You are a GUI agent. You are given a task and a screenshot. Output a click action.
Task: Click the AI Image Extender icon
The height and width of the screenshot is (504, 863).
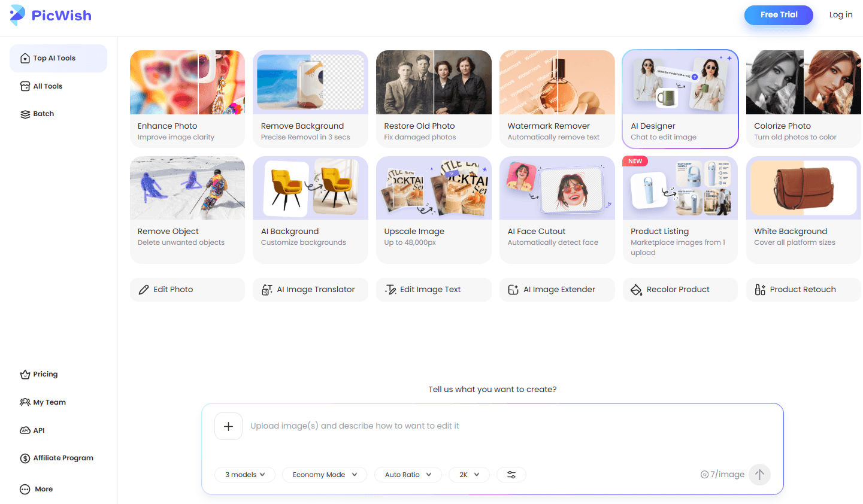click(513, 290)
